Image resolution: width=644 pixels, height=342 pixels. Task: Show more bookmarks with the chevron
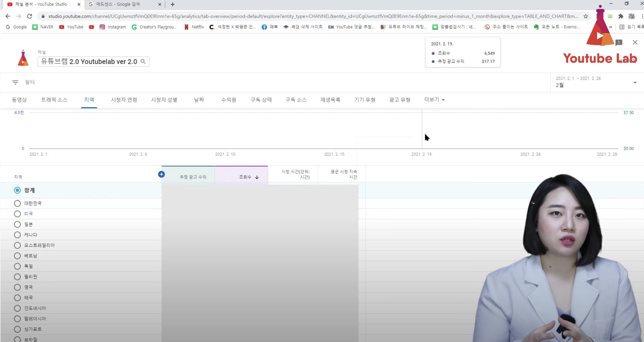click(611, 27)
